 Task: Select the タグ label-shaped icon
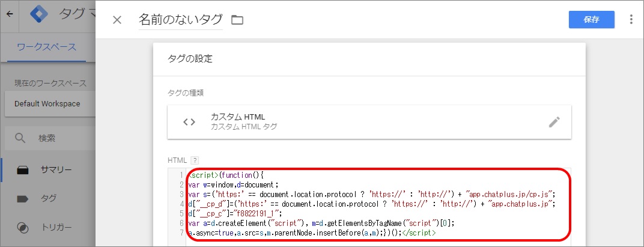pyautogui.click(x=23, y=199)
